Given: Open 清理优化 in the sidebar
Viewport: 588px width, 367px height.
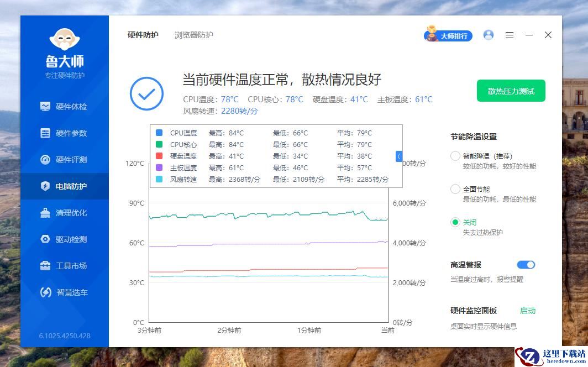Looking at the screenshot, I should pos(64,213).
